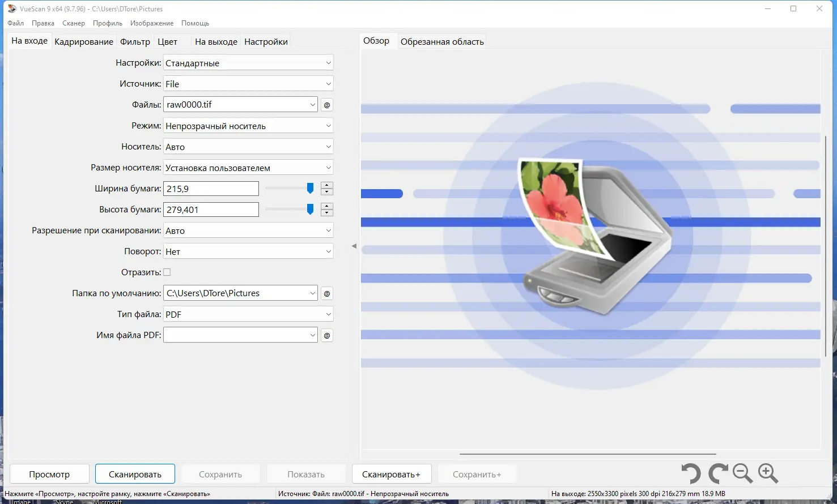Zoom in on the preview image
Screen dimensions: 837x504
coord(768,473)
